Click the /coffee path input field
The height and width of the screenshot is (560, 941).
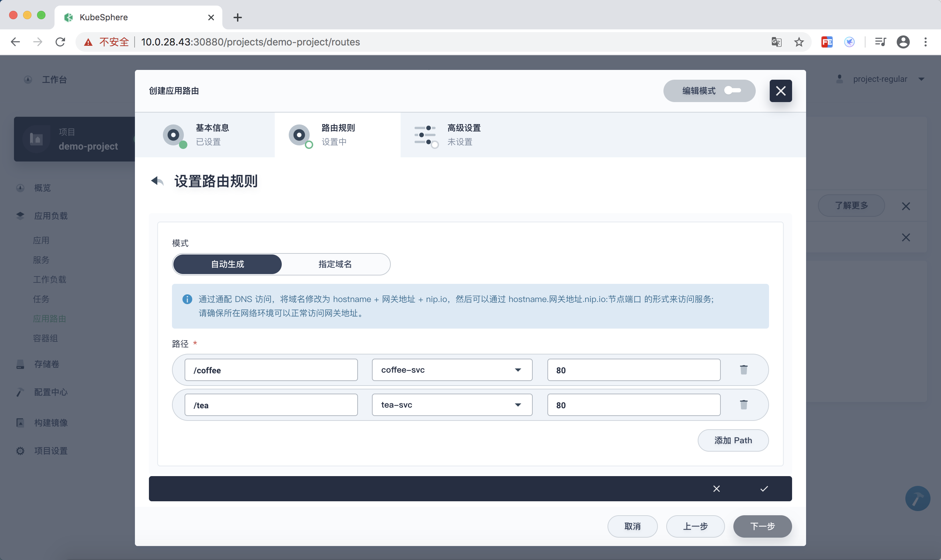click(271, 370)
